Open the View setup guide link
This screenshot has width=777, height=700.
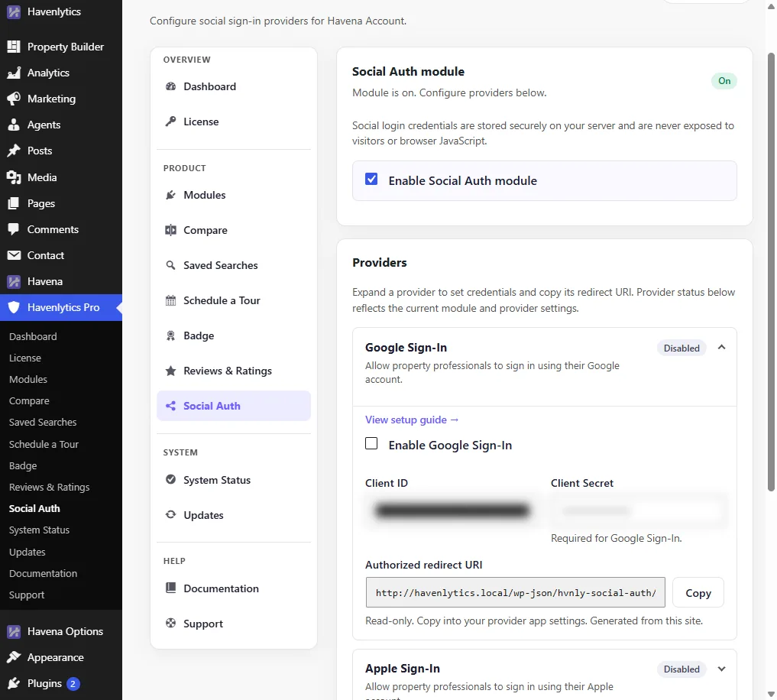[x=412, y=420]
